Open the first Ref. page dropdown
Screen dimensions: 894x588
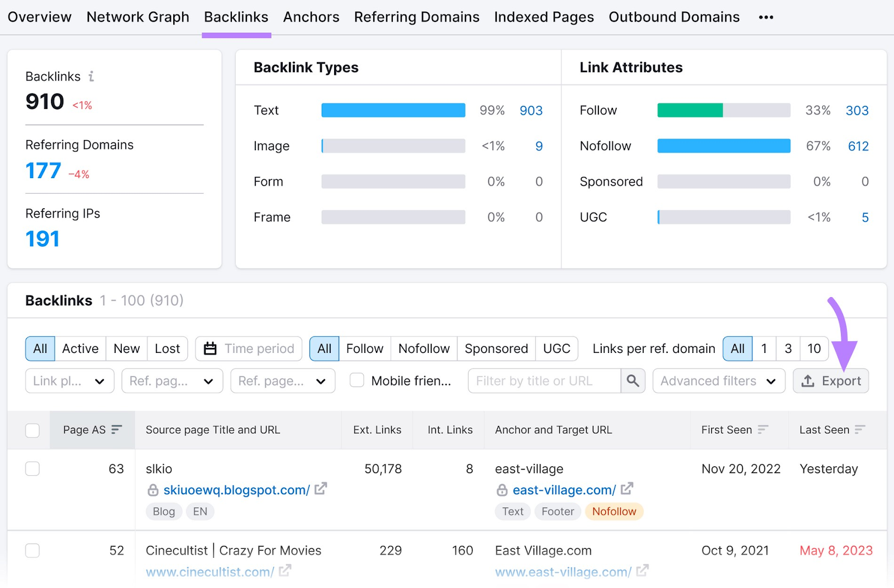[172, 380]
